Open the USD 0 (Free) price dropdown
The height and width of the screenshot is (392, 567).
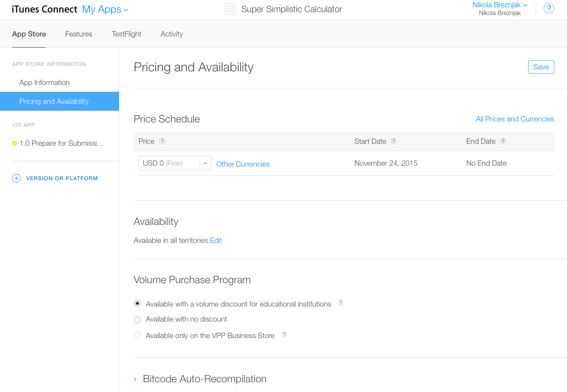(x=175, y=163)
